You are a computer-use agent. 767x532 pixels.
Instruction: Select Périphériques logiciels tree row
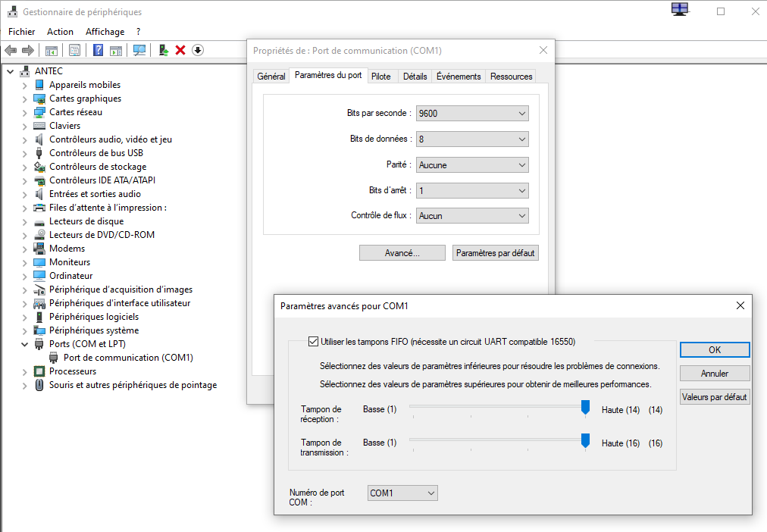click(94, 317)
